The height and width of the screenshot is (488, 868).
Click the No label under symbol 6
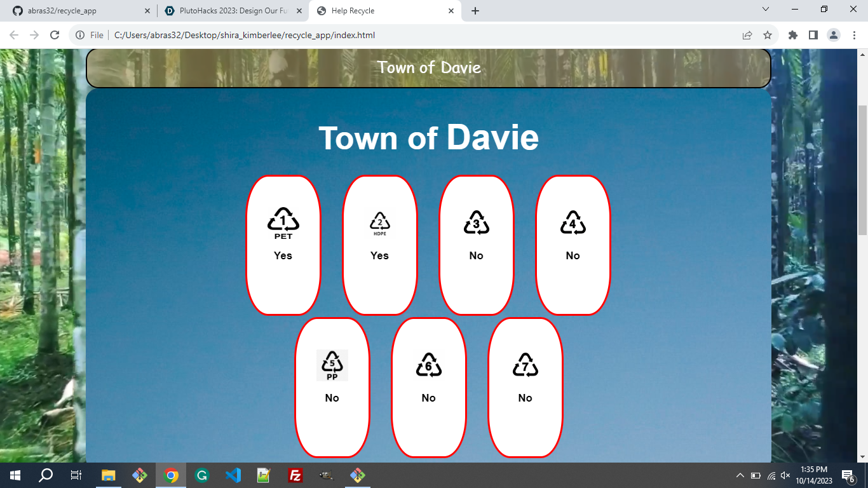[x=429, y=398]
